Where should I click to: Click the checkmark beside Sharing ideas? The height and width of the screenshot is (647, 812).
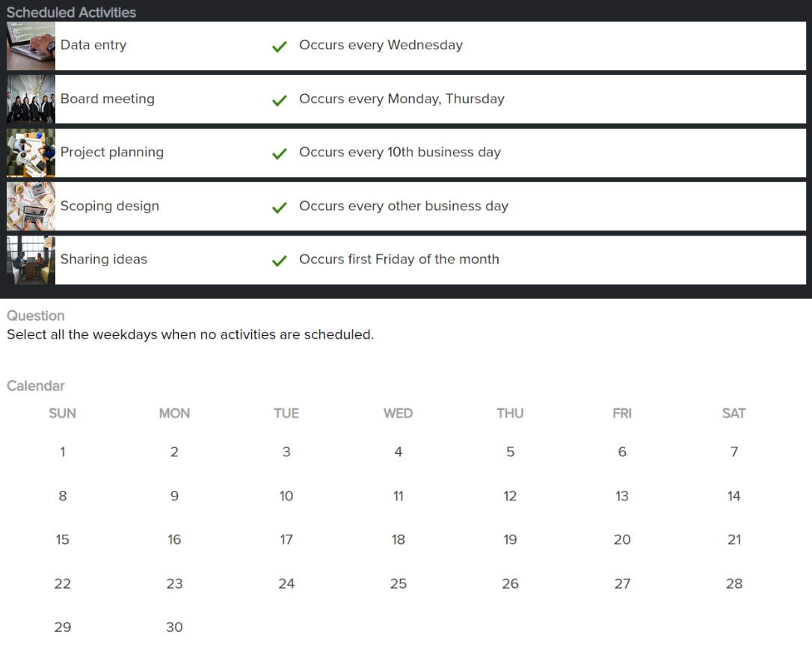[279, 260]
